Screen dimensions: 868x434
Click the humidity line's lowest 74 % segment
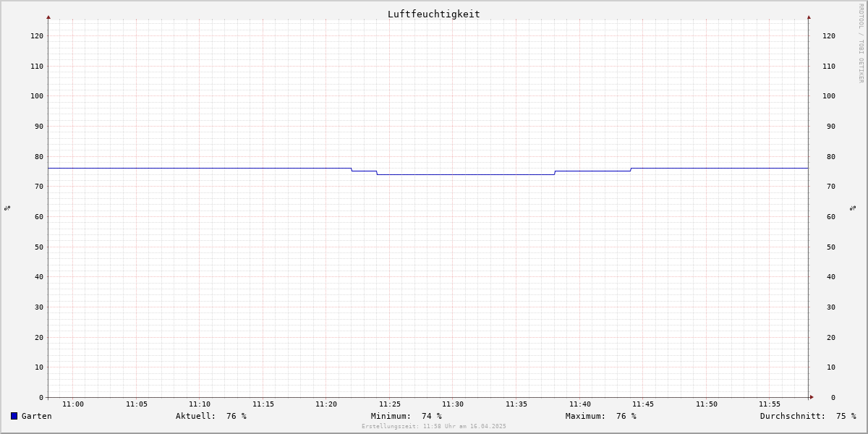pyautogui.click(x=466, y=174)
